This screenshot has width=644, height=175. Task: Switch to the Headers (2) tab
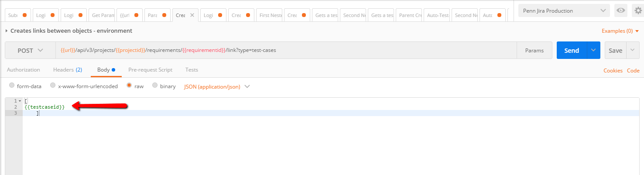(67, 70)
